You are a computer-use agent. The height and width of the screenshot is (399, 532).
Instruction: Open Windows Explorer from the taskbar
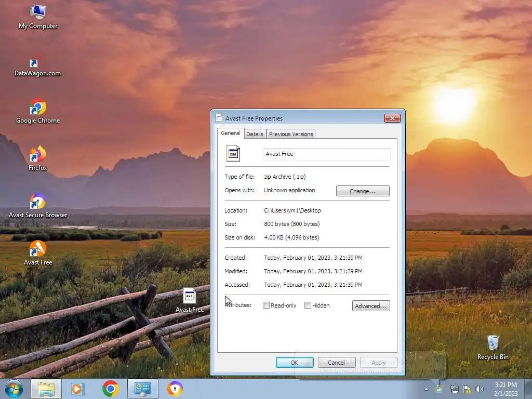pyautogui.click(x=46, y=389)
